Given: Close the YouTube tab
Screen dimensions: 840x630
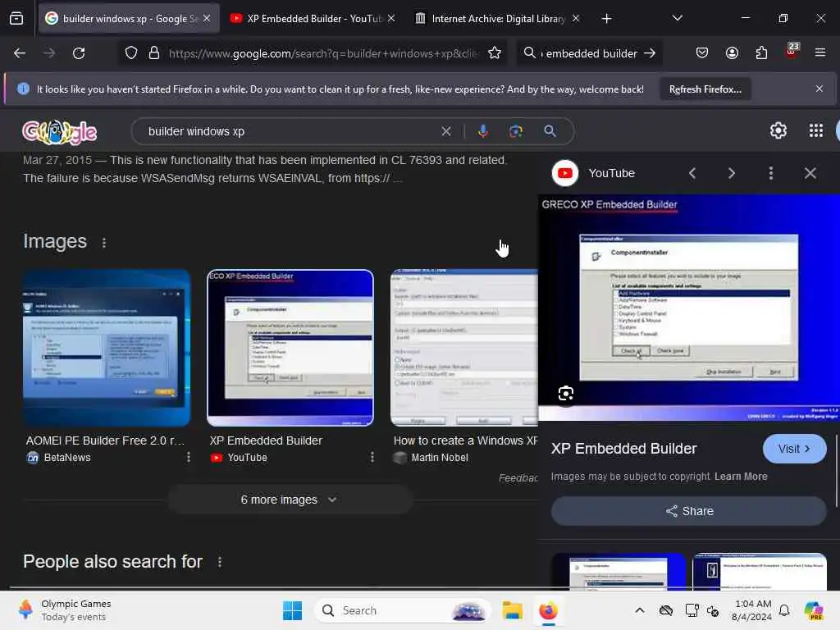Looking at the screenshot, I should coord(391,19).
